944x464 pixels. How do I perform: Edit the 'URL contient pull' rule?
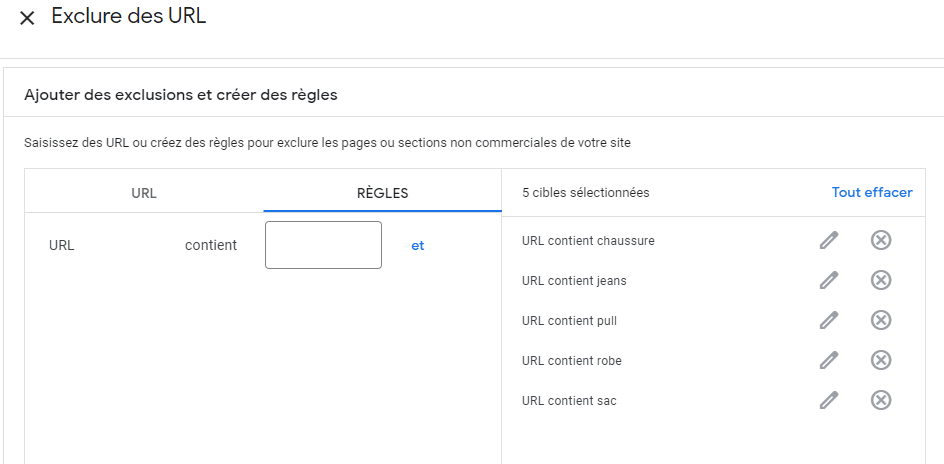pos(829,320)
